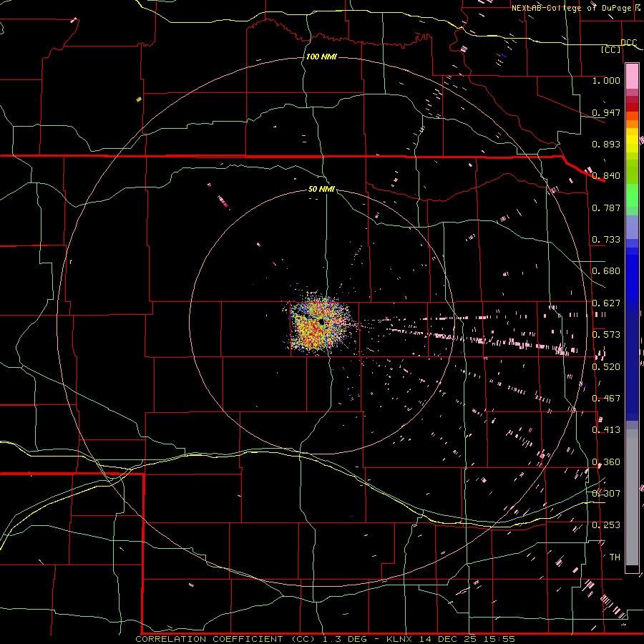The width and height of the screenshot is (644, 644).
Task: Click the "50 NMI" range ring label
Action: [x=321, y=190]
